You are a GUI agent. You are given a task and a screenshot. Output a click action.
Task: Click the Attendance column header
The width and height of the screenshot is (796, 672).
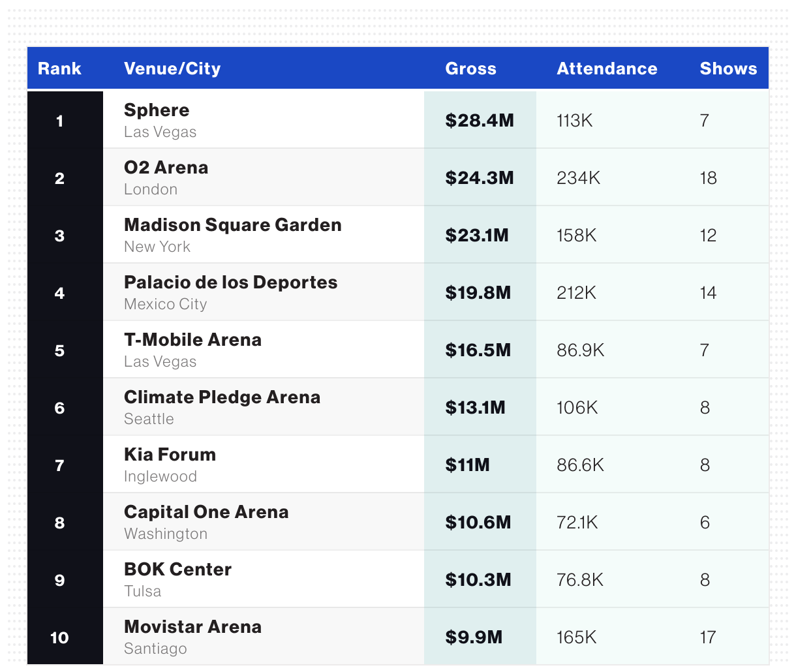pos(607,69)
